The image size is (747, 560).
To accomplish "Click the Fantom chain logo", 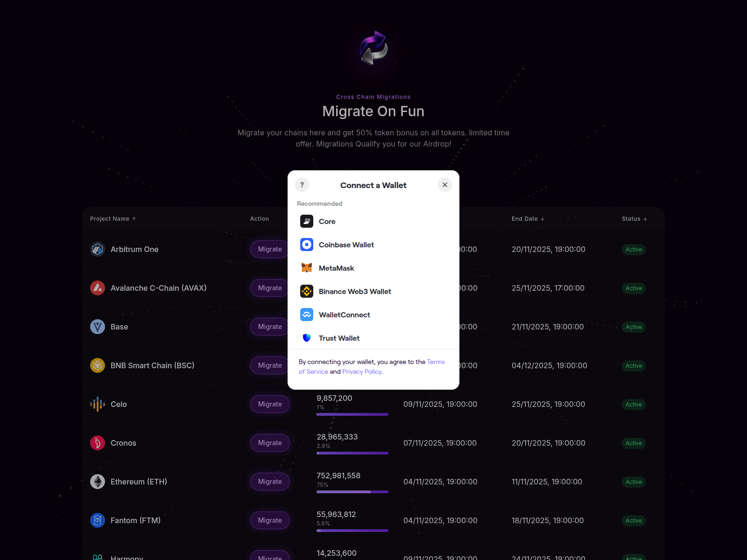I will point(98,520).
